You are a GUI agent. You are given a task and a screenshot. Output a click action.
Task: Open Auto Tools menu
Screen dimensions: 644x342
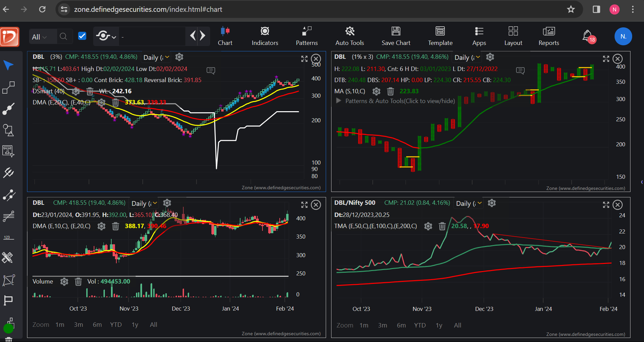pyautogui.click(x=350, y=36)
